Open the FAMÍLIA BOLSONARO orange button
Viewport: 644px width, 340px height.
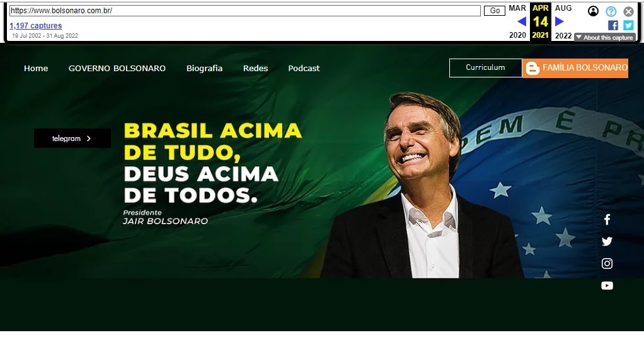[575, 68]
